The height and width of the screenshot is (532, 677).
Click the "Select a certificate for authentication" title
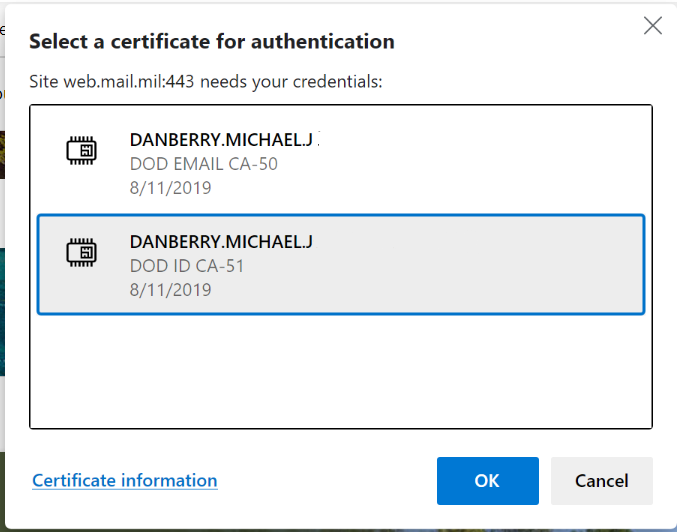(x=211, y=42)
